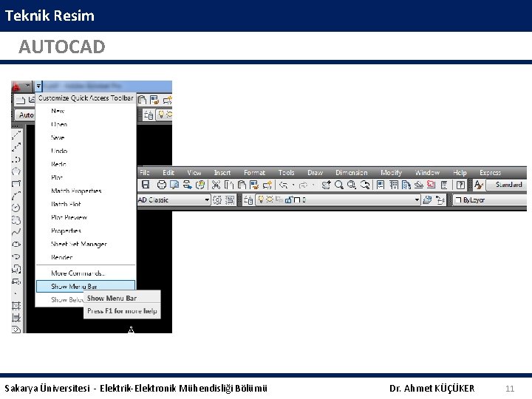This screenshot has height=399, width=532.
Task: Select the Circle tool in draw toolbar
Action: [16, 208]
